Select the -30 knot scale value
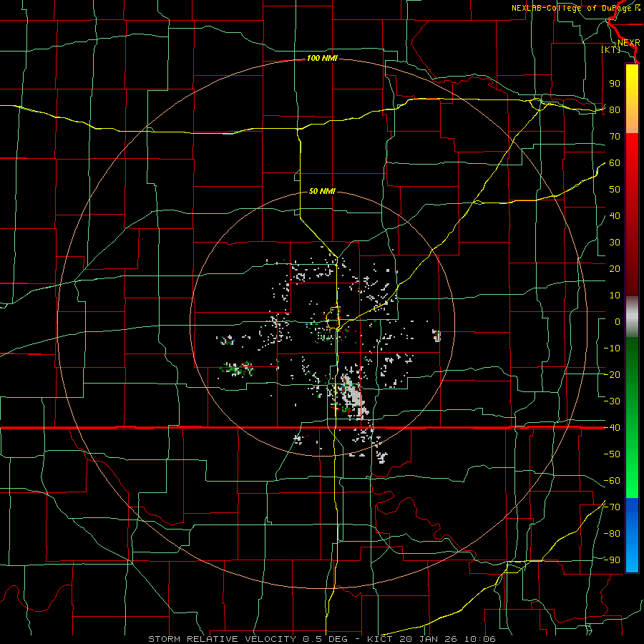This screenshot has width=644, height=644. point(612,401)
